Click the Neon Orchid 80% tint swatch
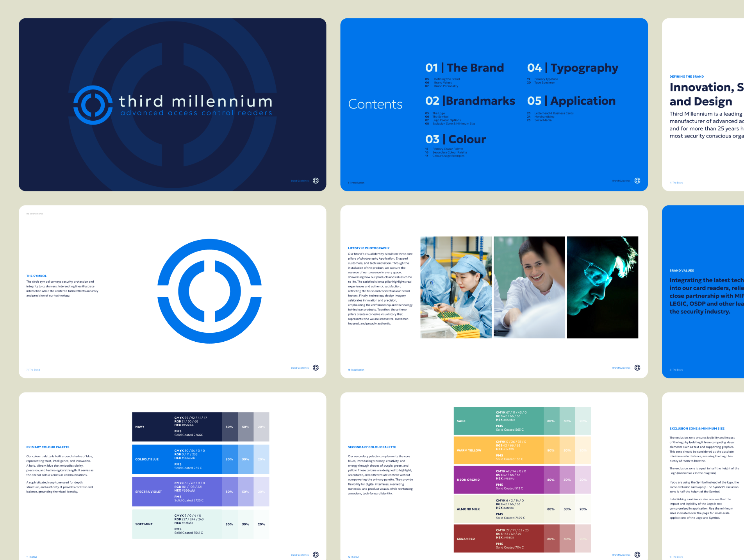This screenshot has height=560, width=744. (x=551, y=480)
